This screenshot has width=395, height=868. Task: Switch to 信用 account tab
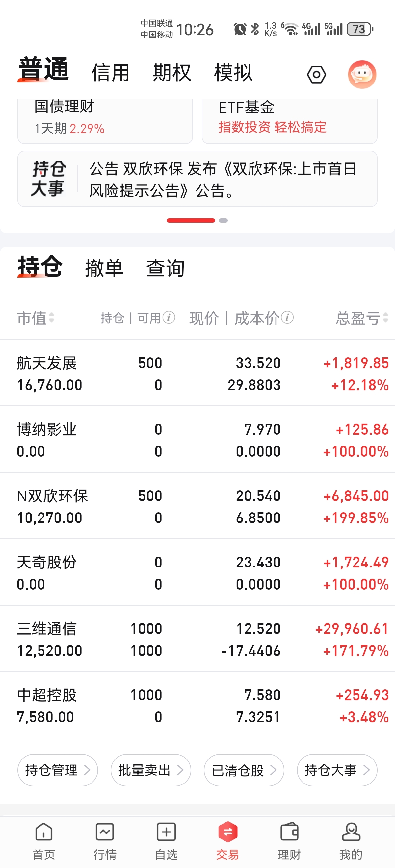pyautogui.click(x=111, y=72)
